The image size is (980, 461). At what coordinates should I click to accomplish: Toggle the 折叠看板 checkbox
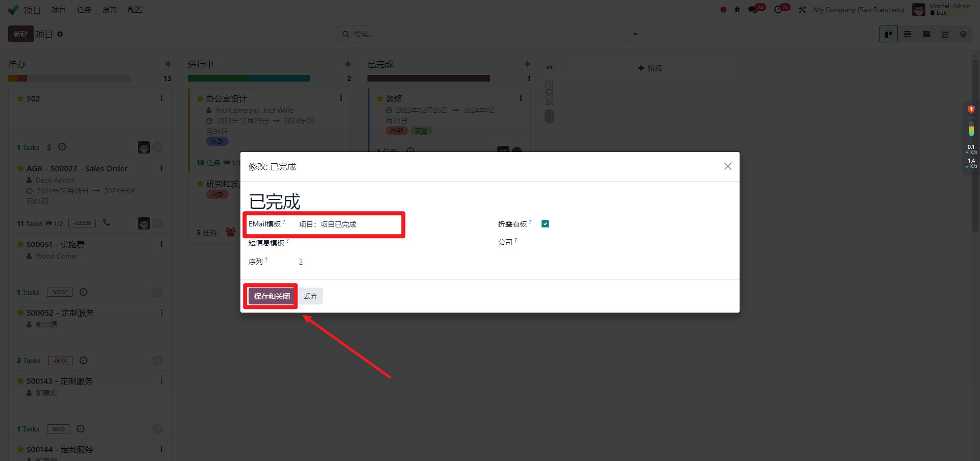pos(545,224)
